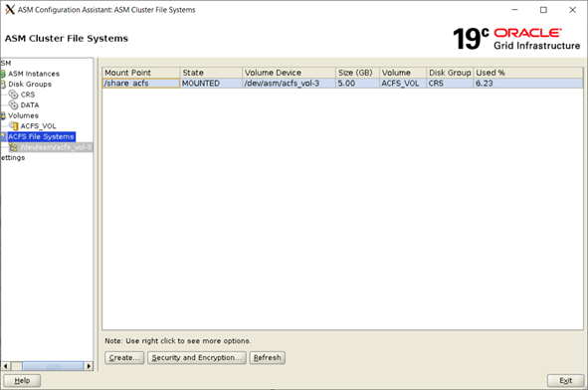Screen dimensions: 588x390
Task: Sort by the Used % column header
Action: coord(528,73)
